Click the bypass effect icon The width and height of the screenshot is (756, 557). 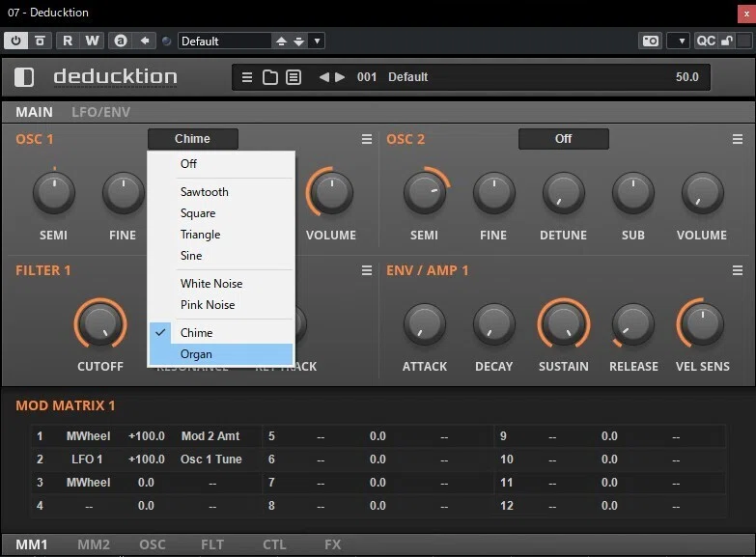(40, 41)
